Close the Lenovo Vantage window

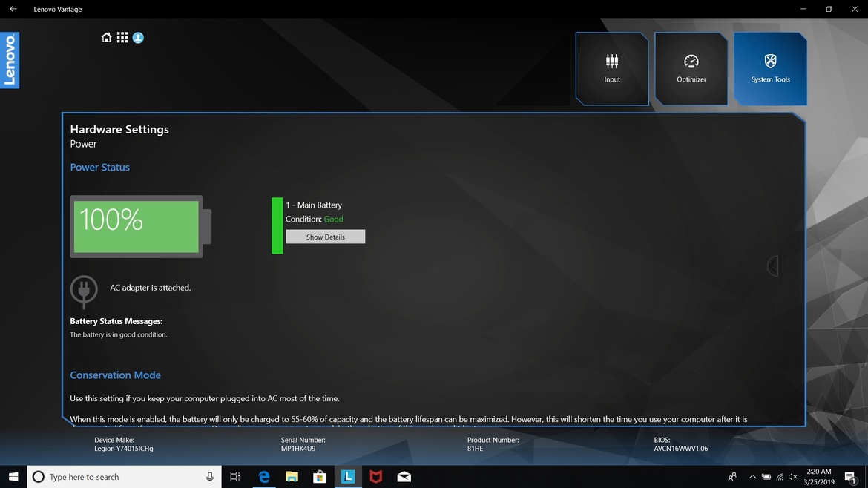tap(855, 9)
